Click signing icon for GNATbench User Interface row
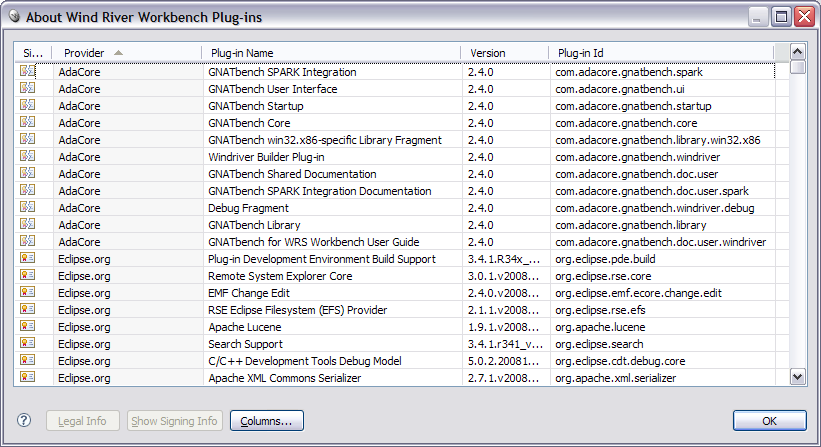This screenshot has width=821, height=447. [28, 88]
